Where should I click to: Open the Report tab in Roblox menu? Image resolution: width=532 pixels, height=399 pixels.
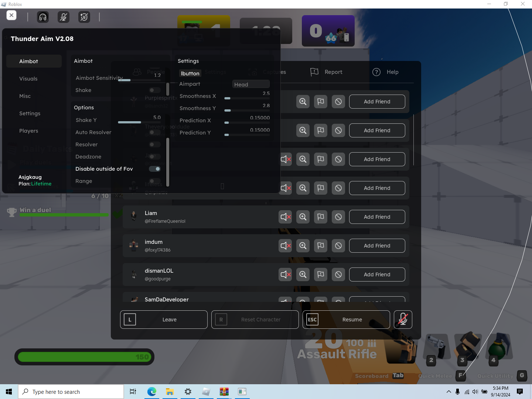click(327, 72)
